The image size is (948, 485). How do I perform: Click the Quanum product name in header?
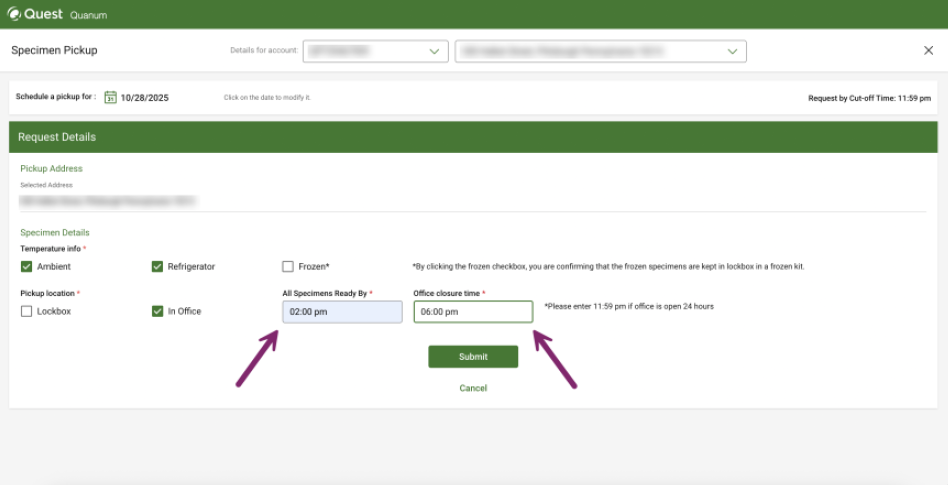tap(88, 16)
